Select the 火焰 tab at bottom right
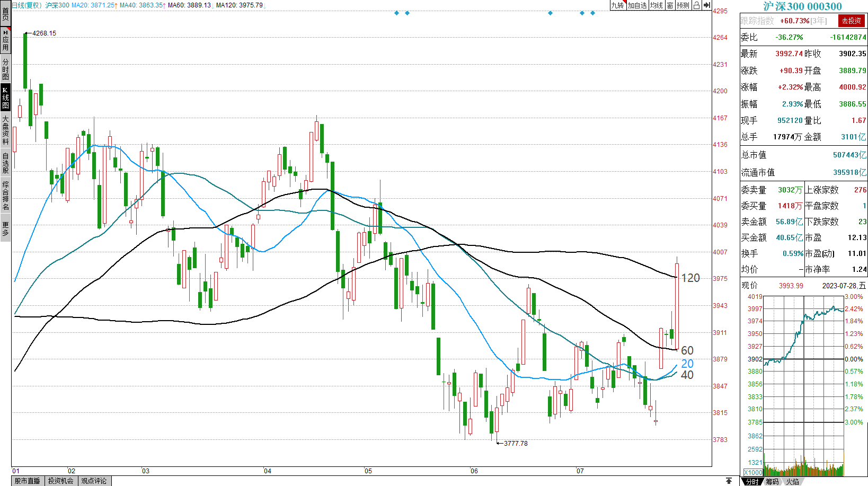Screen dimensions: 868x486 792,481
